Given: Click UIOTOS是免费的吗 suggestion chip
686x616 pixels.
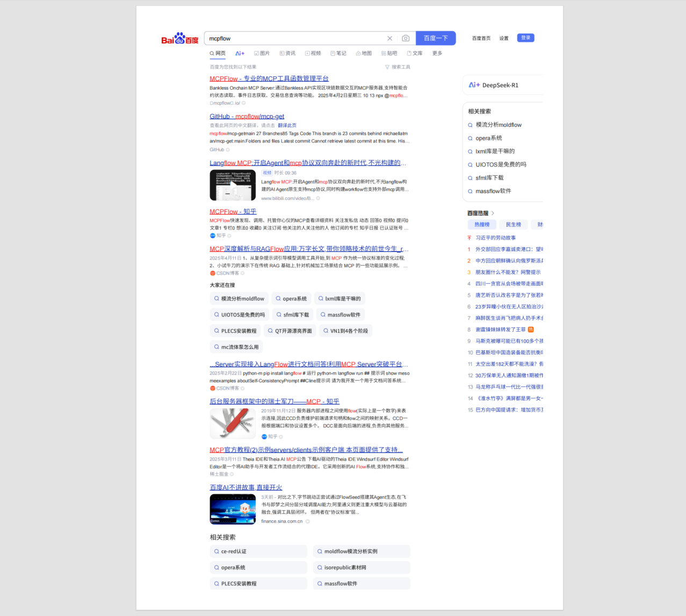Looking at the screenshot, I should [240, 314].
